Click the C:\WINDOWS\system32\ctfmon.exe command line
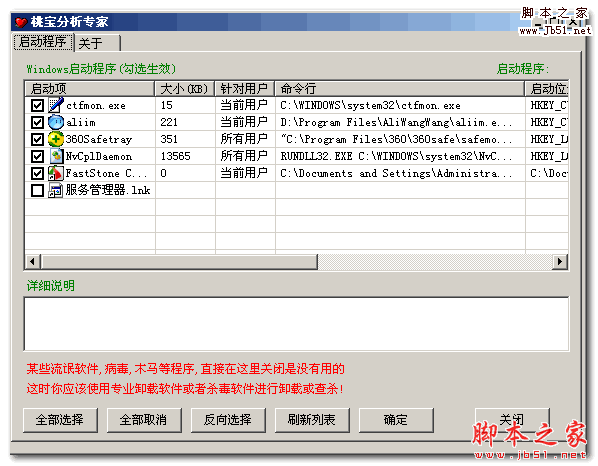This screenshot has width=598, height=466. coord(370,105)
